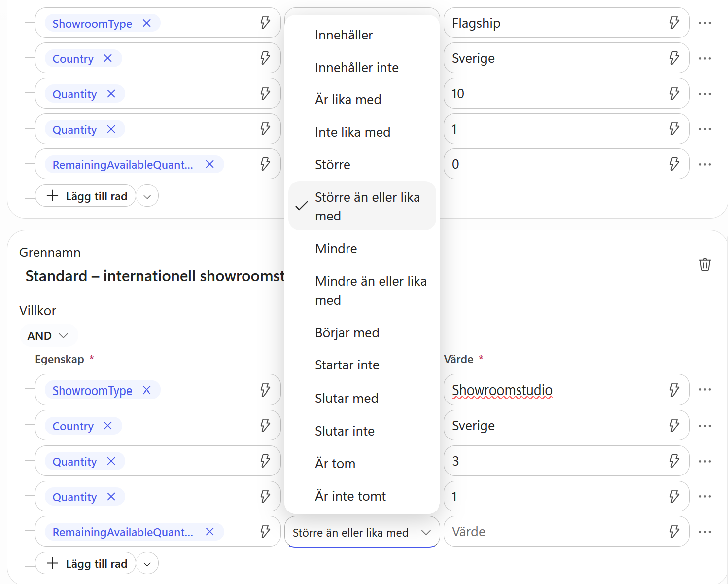Viewport: 728px width, 584px height.
Task: Expand the chevron beside Lägg till rad in Standard branch
Action: 147,563
